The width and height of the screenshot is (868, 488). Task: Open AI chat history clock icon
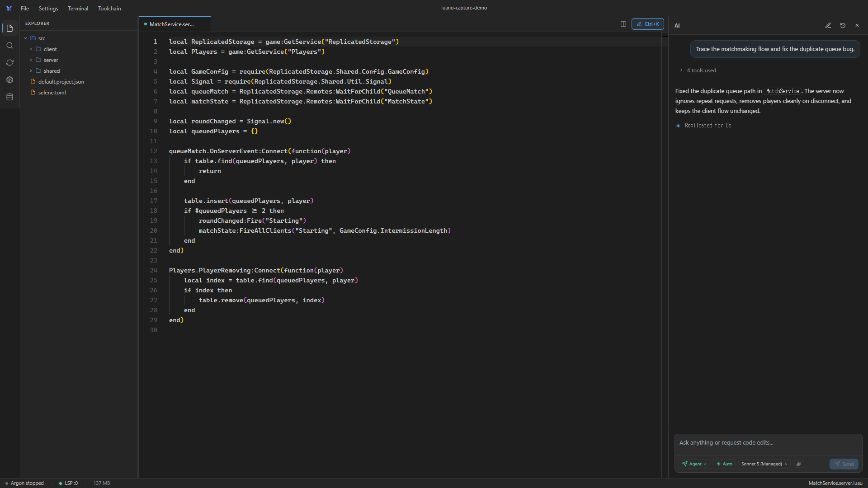(x=843, y=26)
